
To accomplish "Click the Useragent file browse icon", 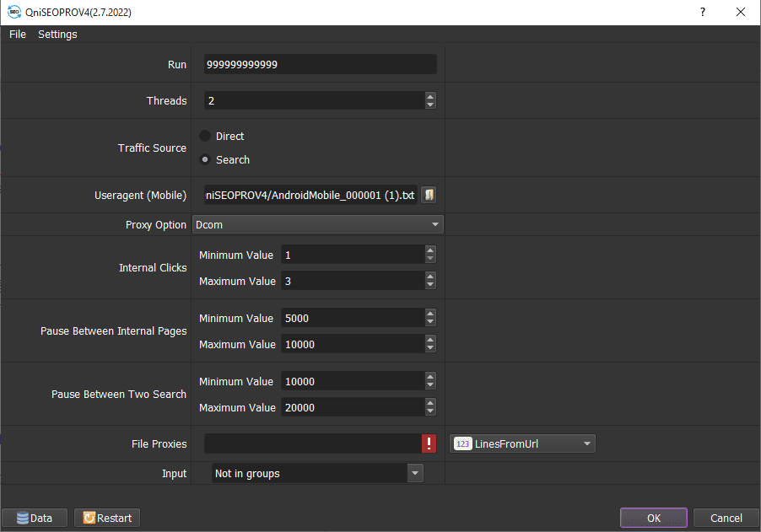I will (429, 195).
